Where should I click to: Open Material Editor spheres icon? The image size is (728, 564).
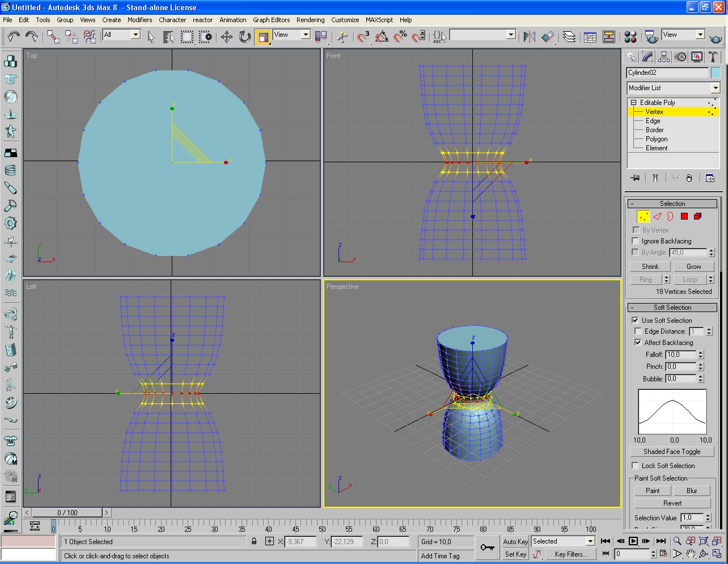[x=630, y=37]
